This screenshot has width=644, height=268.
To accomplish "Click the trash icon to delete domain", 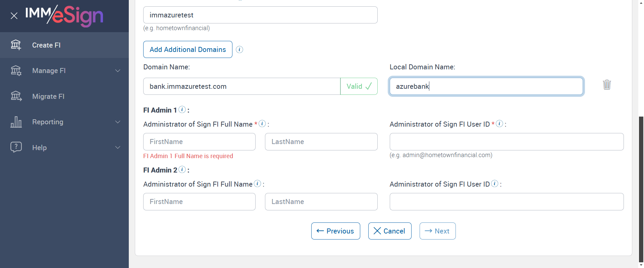I will 607,84.
